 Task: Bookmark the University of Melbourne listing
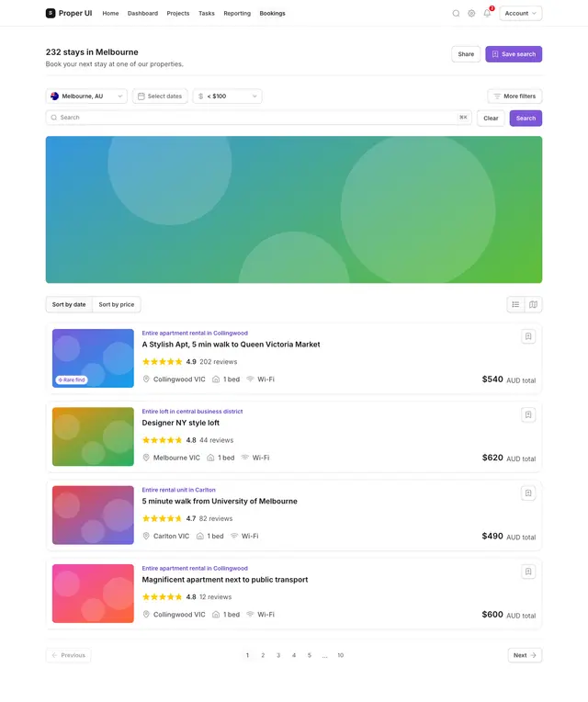528,493
